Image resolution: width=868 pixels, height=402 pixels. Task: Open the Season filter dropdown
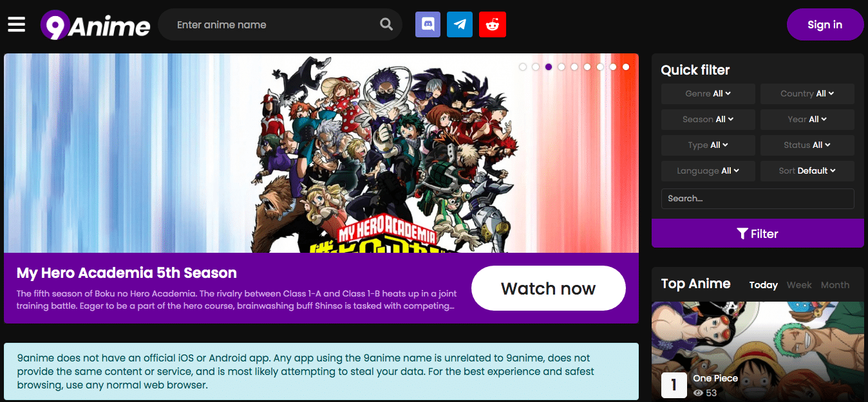(708, 120)
